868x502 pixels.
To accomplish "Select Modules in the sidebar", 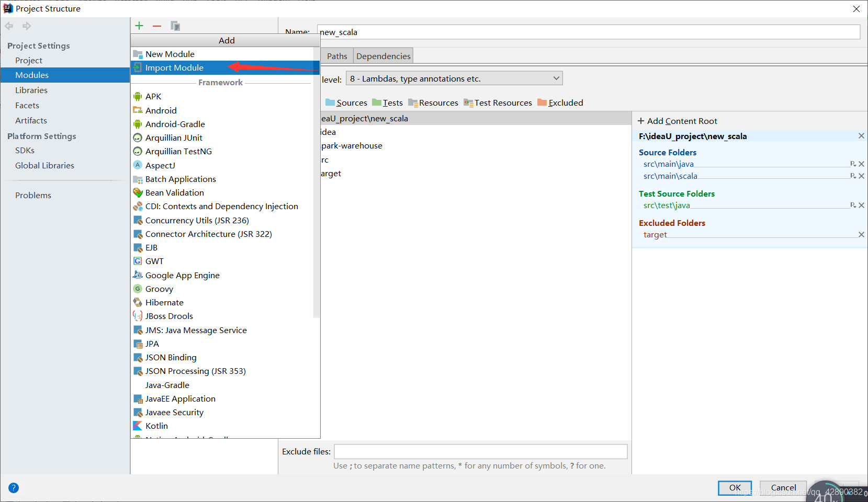I will (x=65, y=75).
